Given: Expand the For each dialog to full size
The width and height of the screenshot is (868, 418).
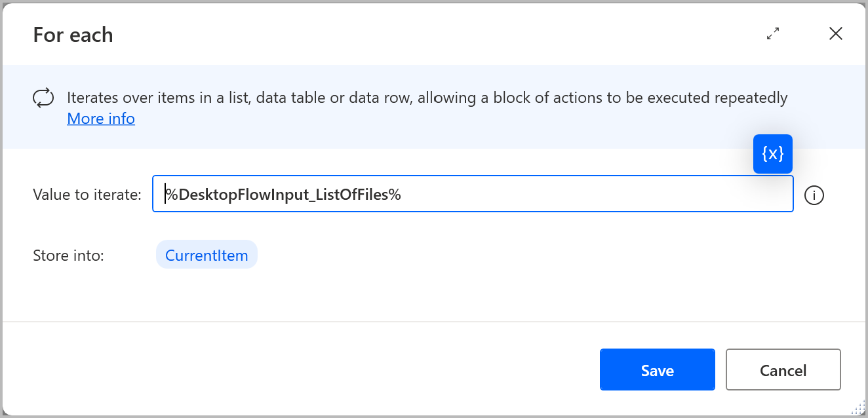Looking at the screenshot, I should [x=773, y=34].
